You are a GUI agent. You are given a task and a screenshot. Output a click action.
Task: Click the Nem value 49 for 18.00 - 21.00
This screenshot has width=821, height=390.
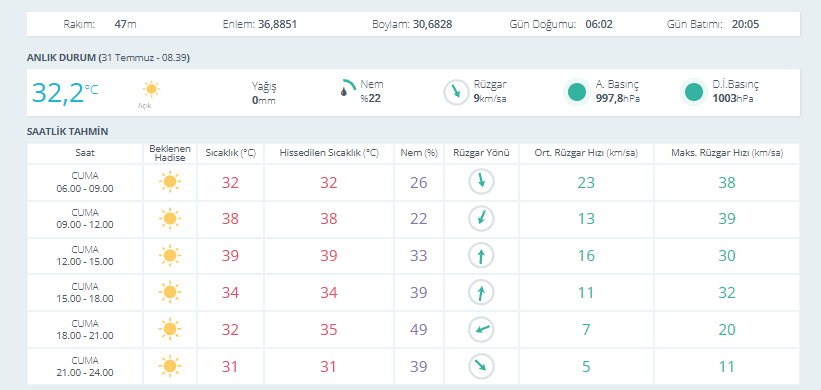point(418,330)
